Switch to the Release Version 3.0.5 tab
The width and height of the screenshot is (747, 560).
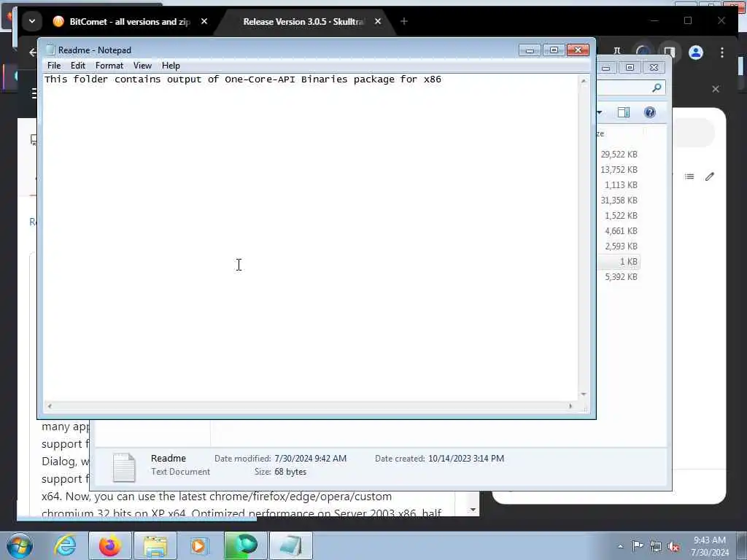(303, 21)
